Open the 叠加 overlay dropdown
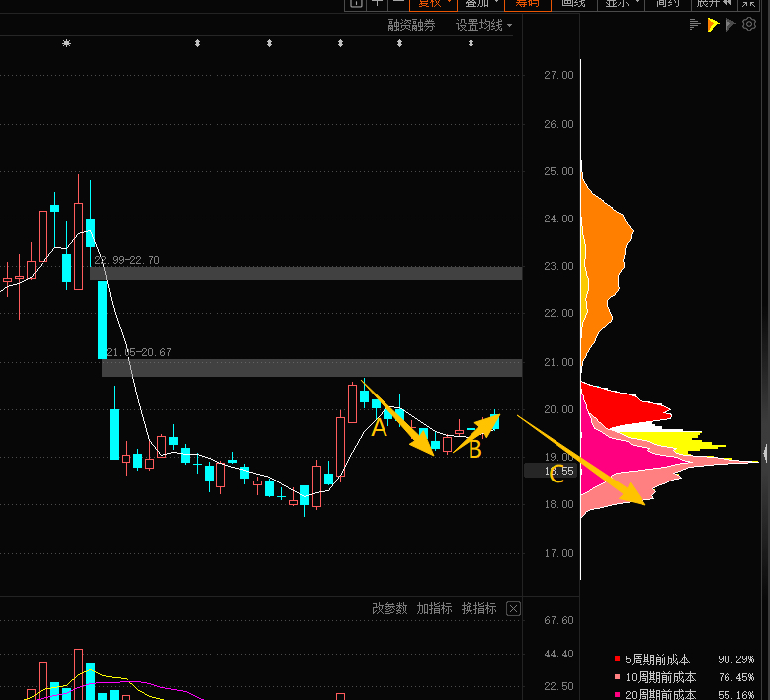 click(480, 4)
